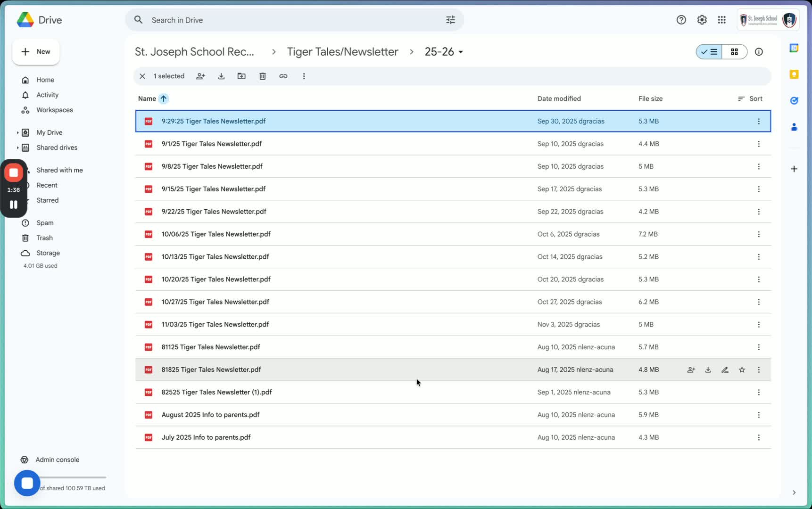
Task: Click the shared storage usage bar
Action: tap(73, 477)
